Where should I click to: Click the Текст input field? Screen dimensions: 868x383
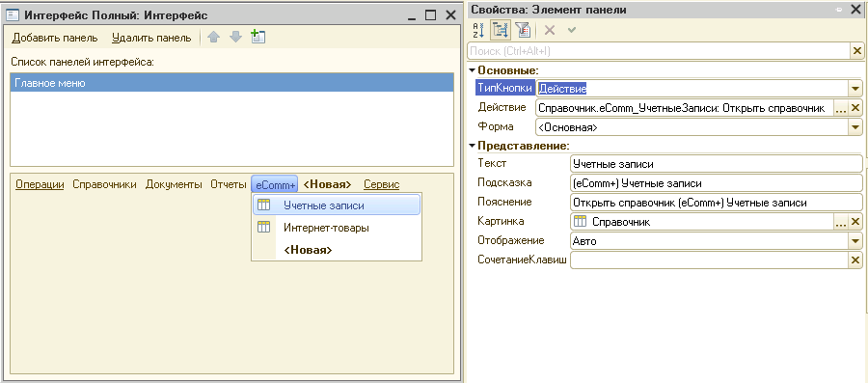pyautogui.click(x=716, y=164)
